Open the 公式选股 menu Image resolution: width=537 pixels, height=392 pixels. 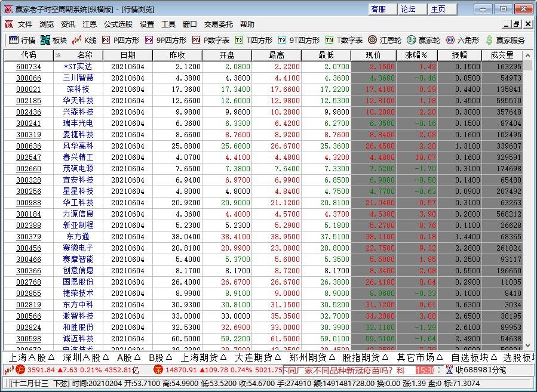117,24
